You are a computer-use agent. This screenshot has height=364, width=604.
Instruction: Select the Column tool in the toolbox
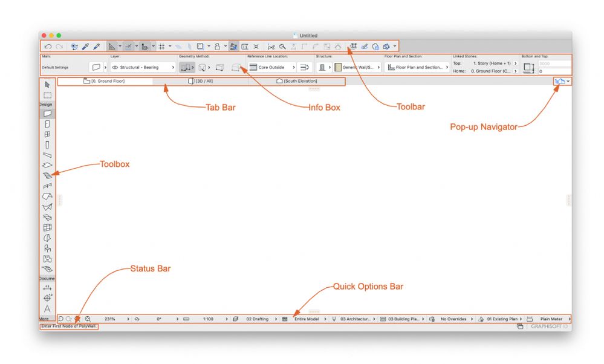coord(47,145)
